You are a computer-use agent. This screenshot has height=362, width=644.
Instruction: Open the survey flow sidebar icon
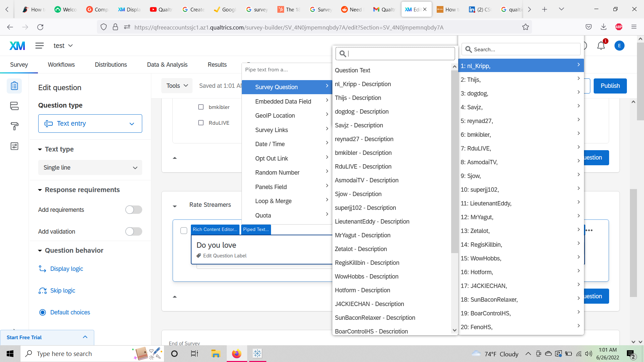(x=14, y=106)
